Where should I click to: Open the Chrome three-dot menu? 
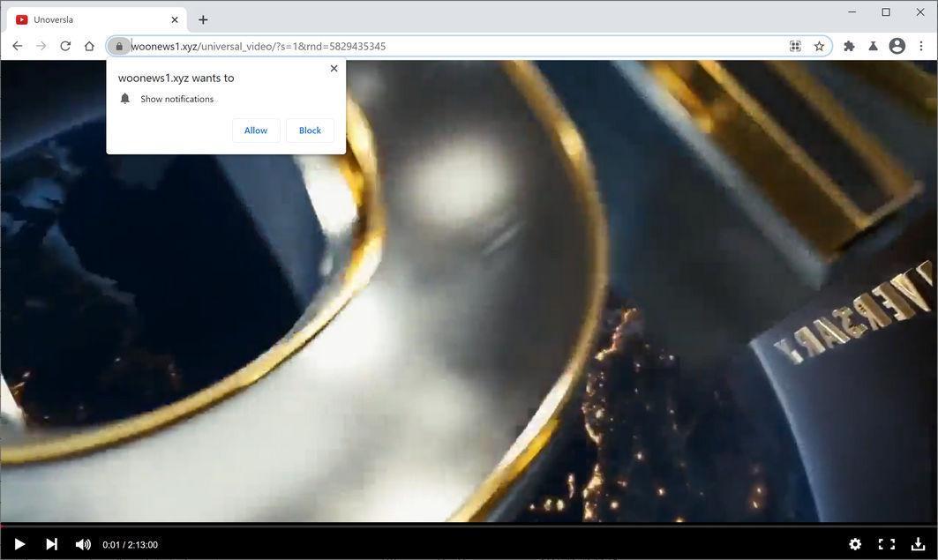[x=922, y=46]
